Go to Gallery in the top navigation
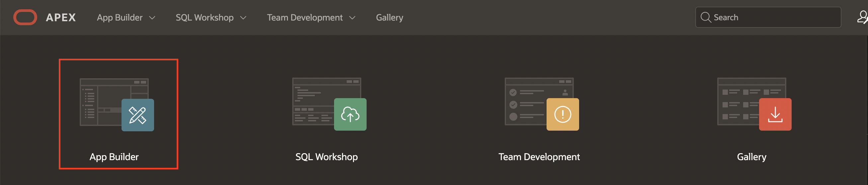This screenshot has height=185, width=868. point(390,18)
